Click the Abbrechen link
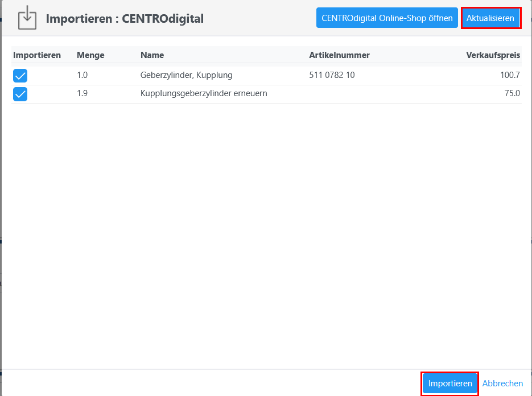This screenshot has height=396, width=532. 502,383
